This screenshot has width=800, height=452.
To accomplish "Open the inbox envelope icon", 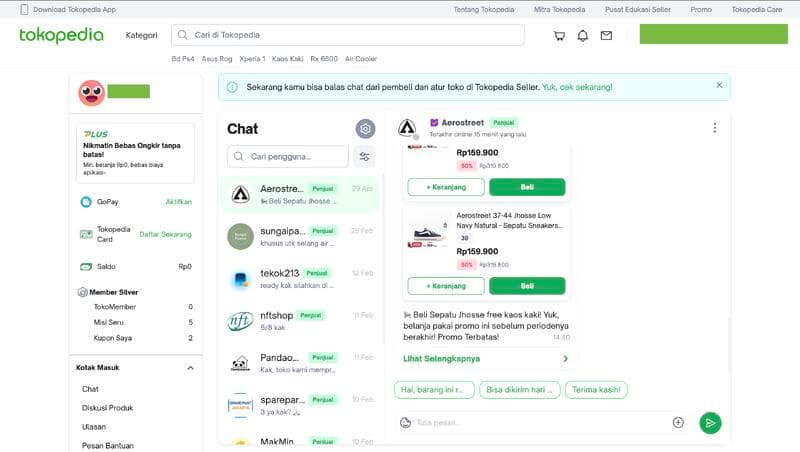I will point(606,35).
